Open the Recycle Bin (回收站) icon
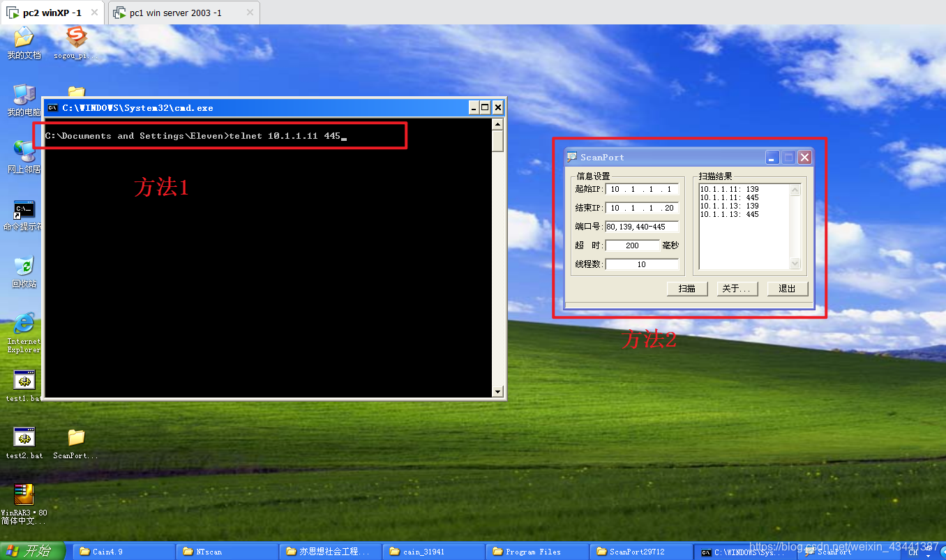The height and width of the screenshot is (560, 946). point(24,272)
